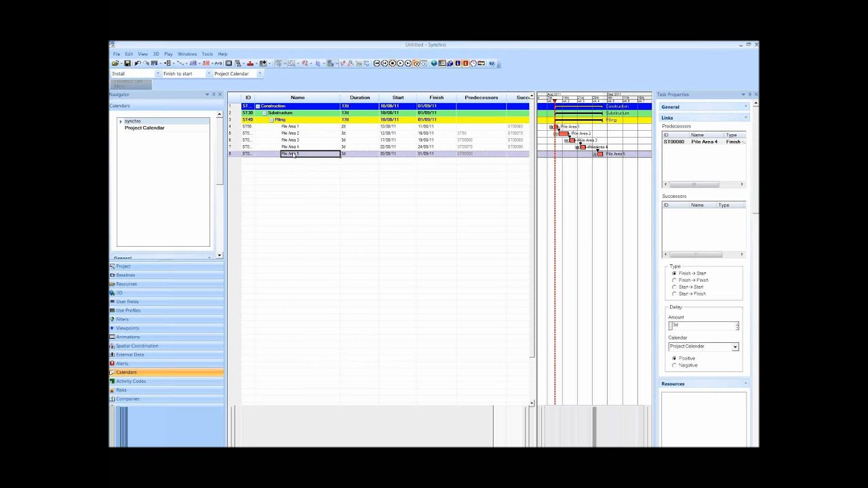Open the Tools menu
This screenshot has height=488, width=868.
(207, 54)
